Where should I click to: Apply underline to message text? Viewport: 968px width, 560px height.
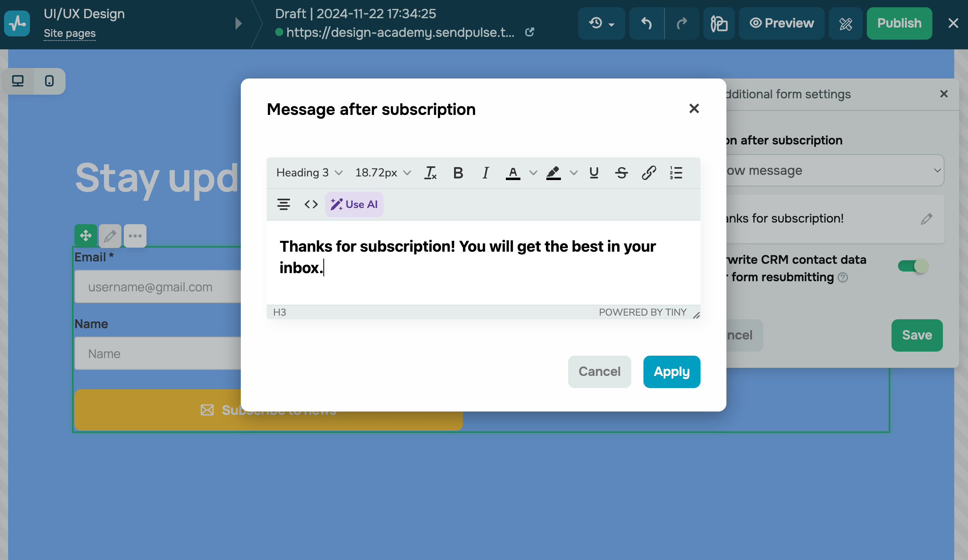point(594,173)
